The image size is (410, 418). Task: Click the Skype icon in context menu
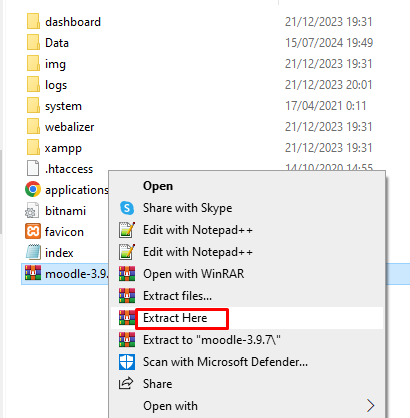127,208
